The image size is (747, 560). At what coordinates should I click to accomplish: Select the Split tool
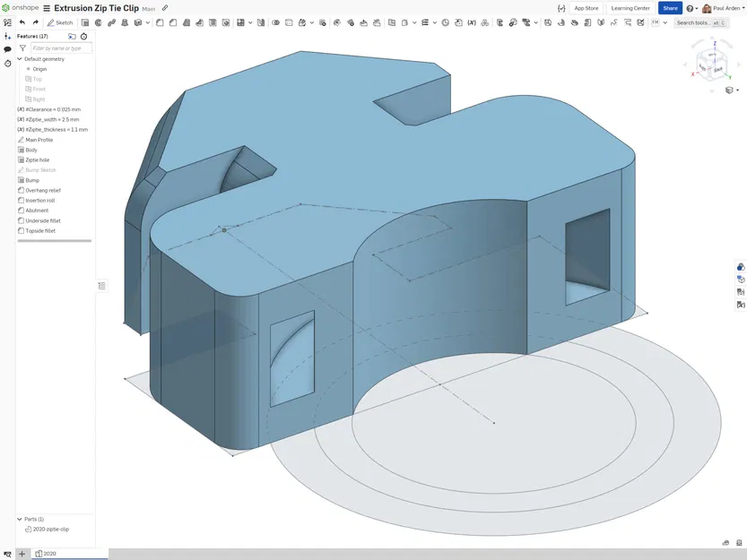tap(289, 22)
